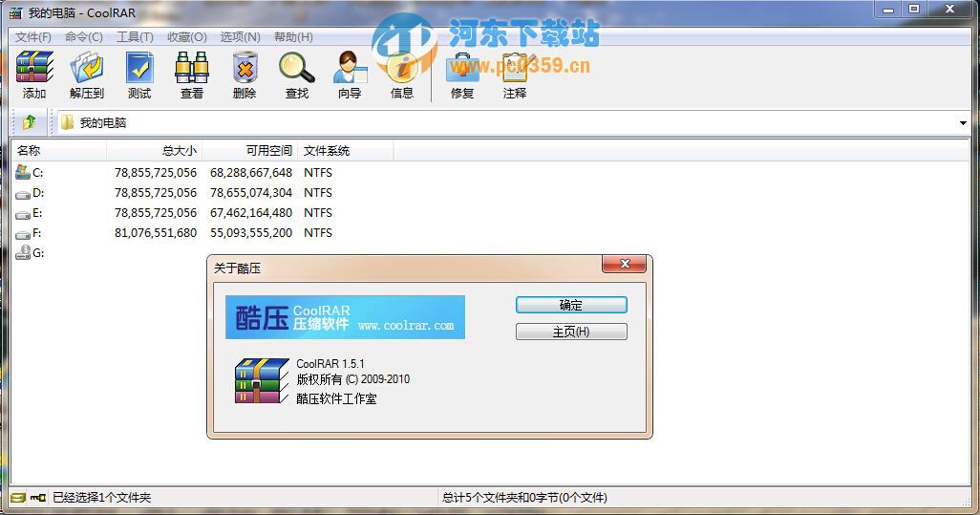Open the 工具(T) menu
The image size is (980, 515).
pyautogui.click(x=135, y=37)
